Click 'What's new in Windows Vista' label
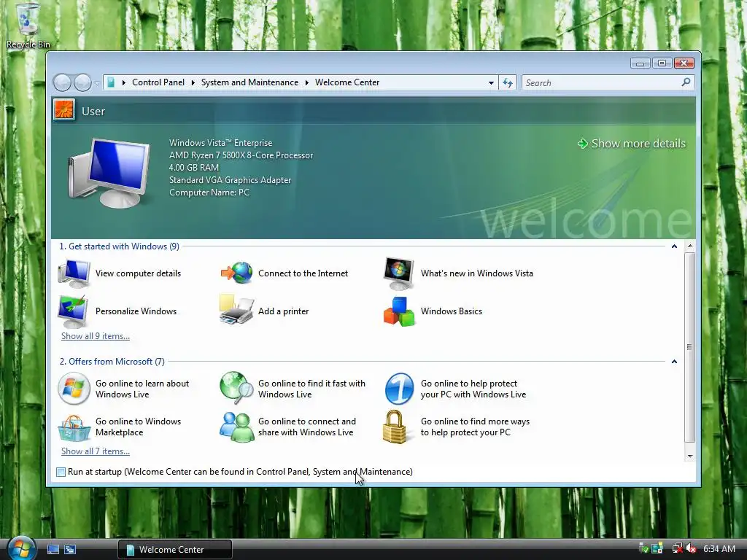Viewport: 747px width, 560px height. pyautogui.click(x=477, y=273)
